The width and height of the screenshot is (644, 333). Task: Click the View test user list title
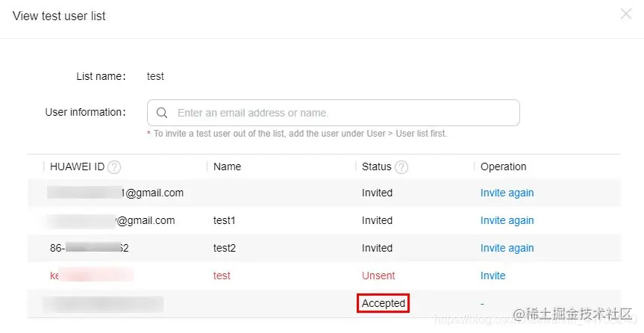[59, 16]
